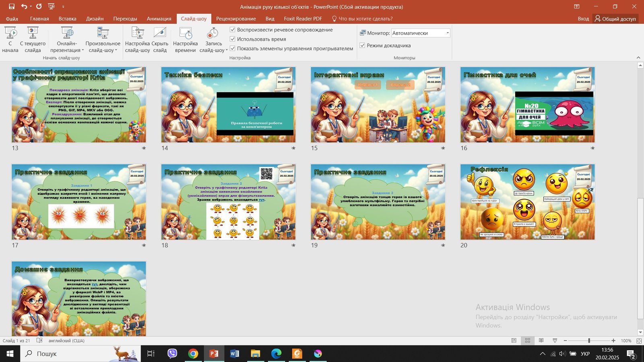This screenshot has width=644, height=362.
Task: Switch to Design (Дизайн) tab
Action: 95,19
